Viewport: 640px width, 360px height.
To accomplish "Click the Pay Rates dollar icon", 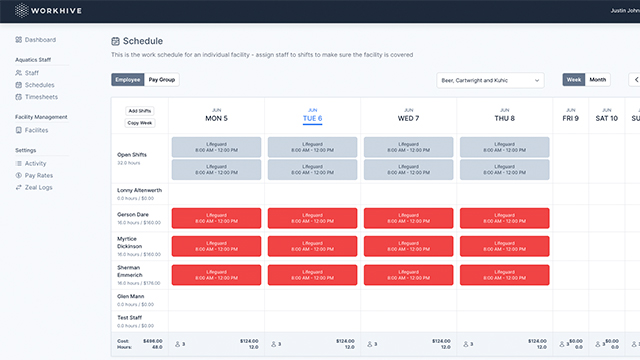I will click(x=18, y=175).
